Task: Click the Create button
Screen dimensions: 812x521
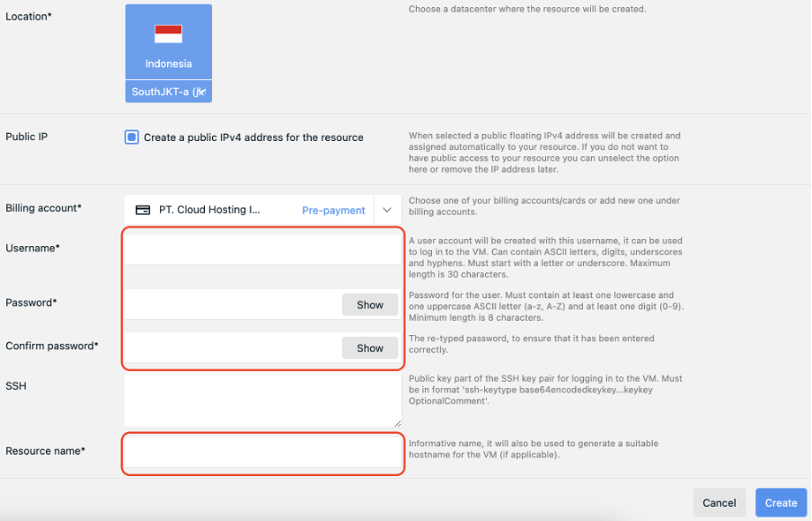Action: point(781,502)
